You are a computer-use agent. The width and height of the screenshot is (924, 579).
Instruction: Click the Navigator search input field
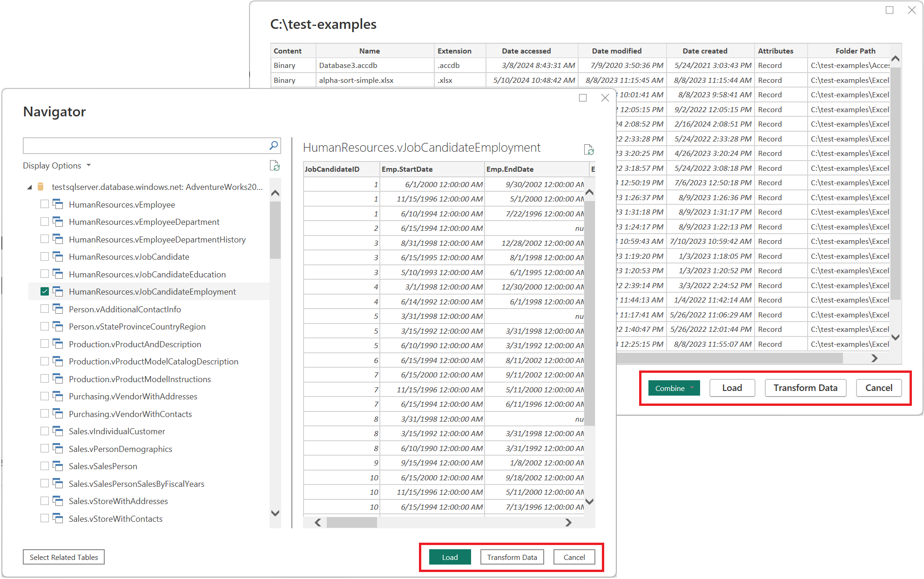144,146
